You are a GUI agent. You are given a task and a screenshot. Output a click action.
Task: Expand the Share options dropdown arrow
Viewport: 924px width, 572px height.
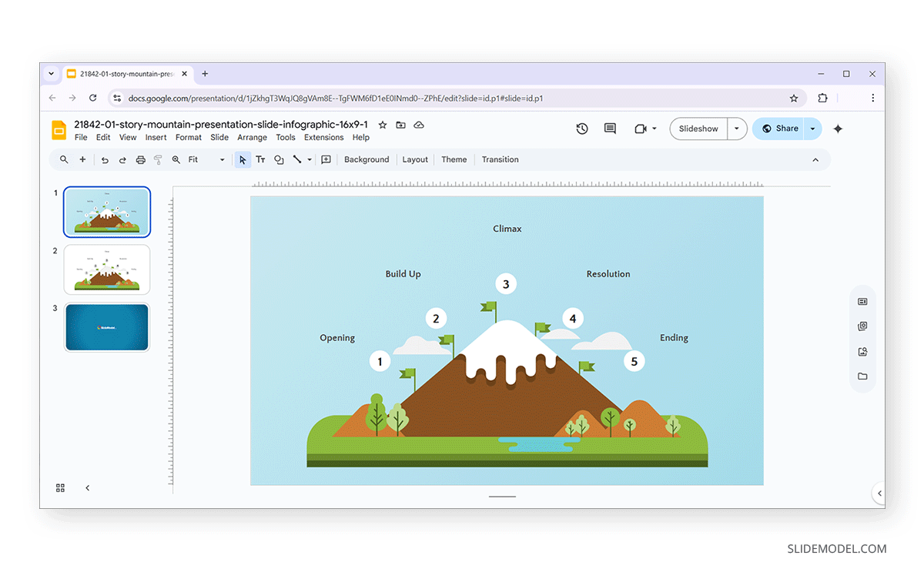coord(812,129)
